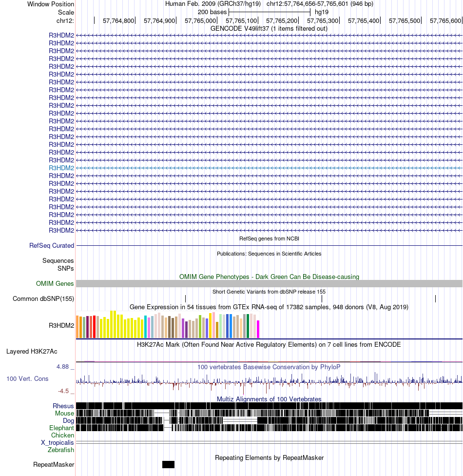Click the Rhesus alignment track bar
Image resolution: width=463 pixels, height=476 pixels.
click(x=269, y=406)
